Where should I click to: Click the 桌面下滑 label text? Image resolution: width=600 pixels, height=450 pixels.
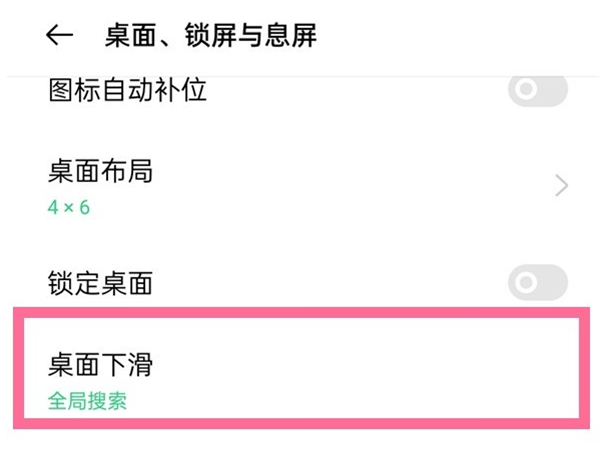tap(99, 365)
